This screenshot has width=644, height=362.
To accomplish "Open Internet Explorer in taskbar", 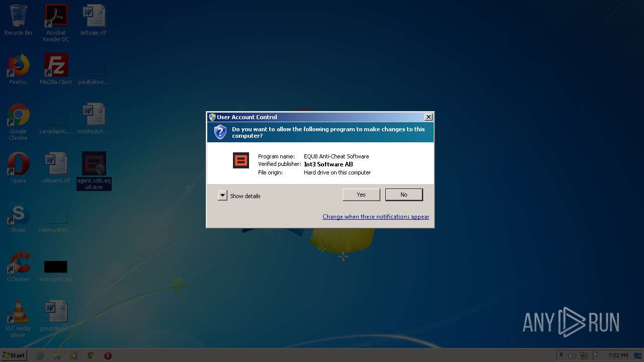I will tap(40, 355).
